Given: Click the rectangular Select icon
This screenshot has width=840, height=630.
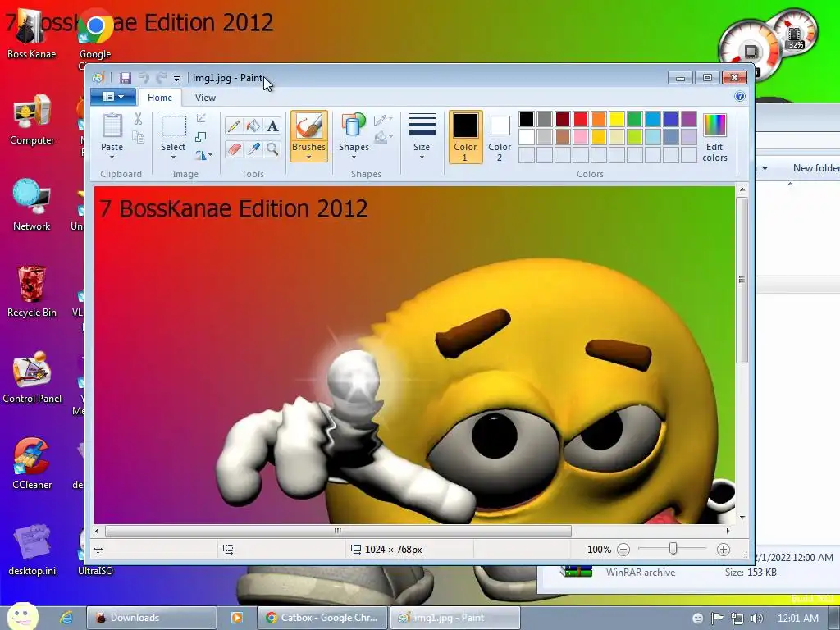Looking at the screenshot, I should 174,126.
